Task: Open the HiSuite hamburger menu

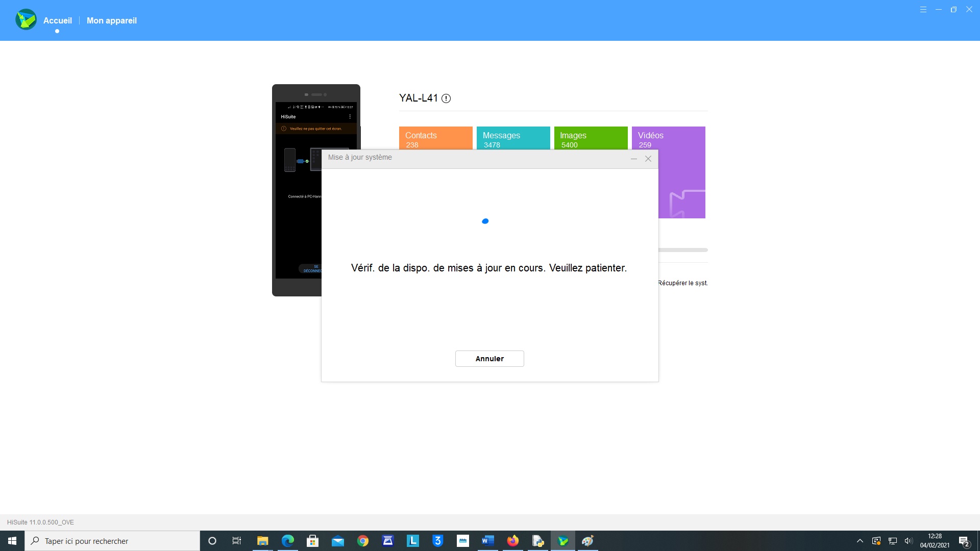Action: coord(923,10)
